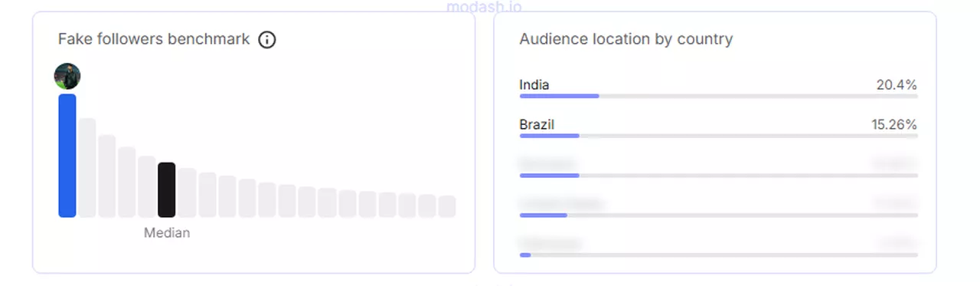Click the blurred fourth country name
Image resolution: width=980 pixels, height=286 pixels.
coord(562,204)
